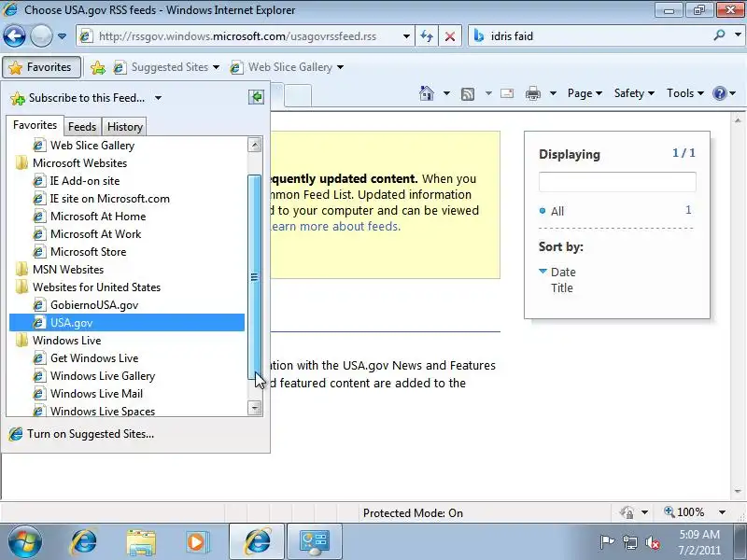Viewport: 747px width, 560px height.
Task: Toggle the Favorites button in the toolbar
Action: (x=41, y=67)
